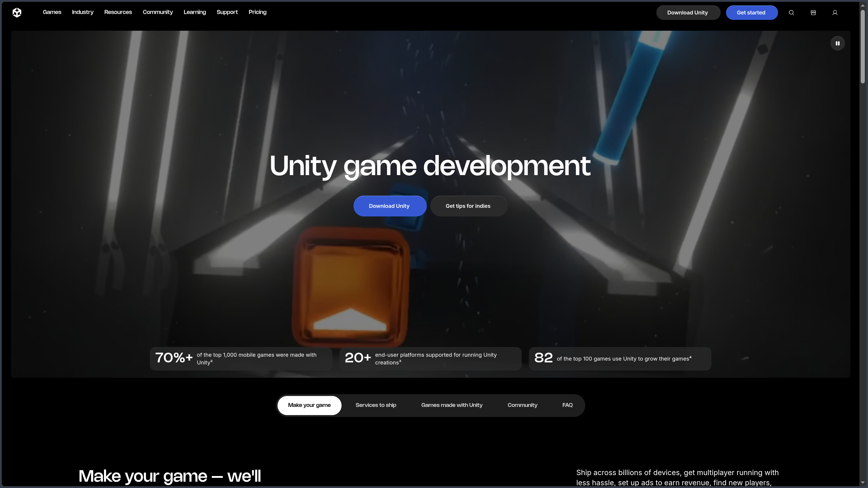
Task: Click the page vertical scrollbar thumb
Action: (x=863, y=47)
